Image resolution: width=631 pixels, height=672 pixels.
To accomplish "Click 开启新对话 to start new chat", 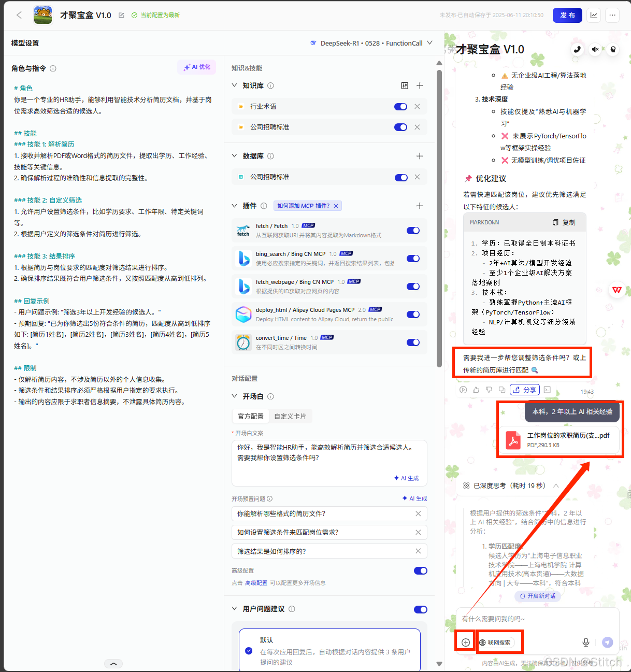I will (538, 596).
